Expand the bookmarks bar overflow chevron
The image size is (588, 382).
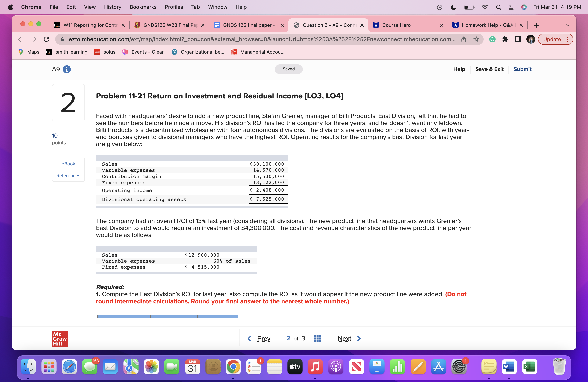click(567, 25)
